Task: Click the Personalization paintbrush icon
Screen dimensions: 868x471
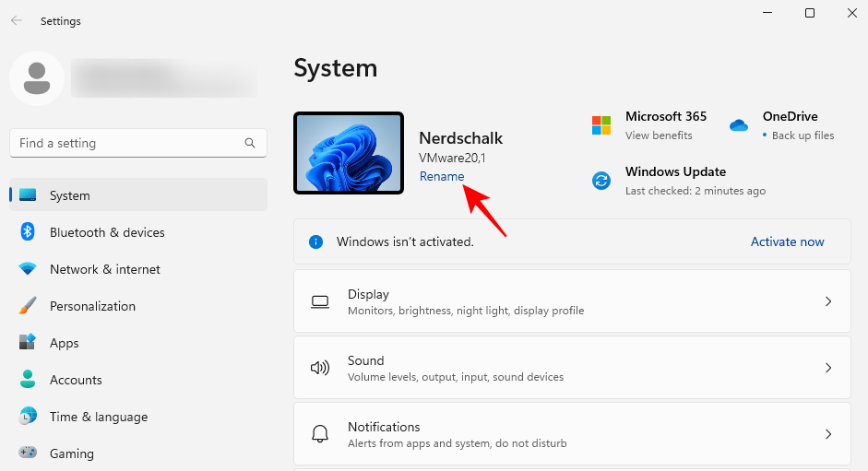Action: click(28, 305)
